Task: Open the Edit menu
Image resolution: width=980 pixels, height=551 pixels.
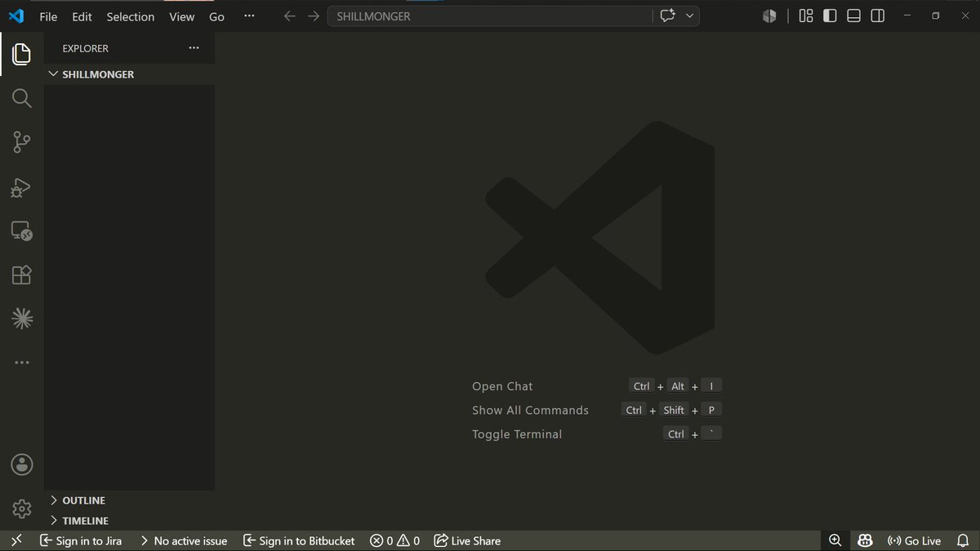Action: click(82, 16)
